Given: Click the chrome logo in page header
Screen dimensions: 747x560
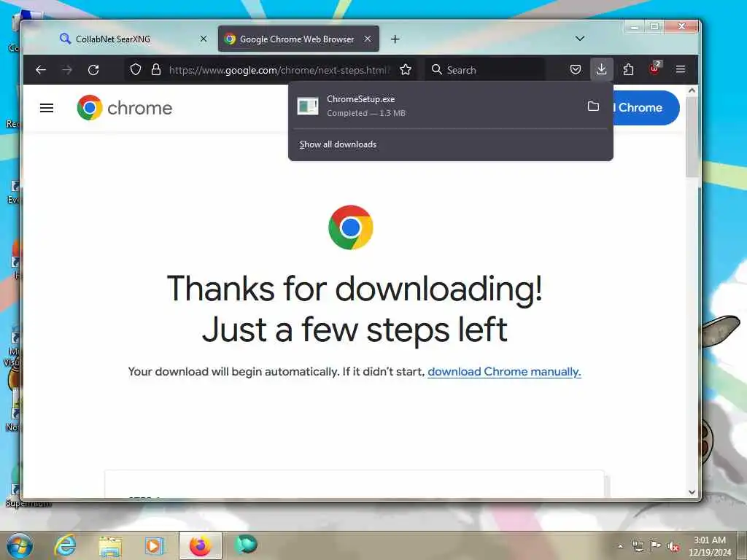Looking at the screenshot, I should click(125, 108).
